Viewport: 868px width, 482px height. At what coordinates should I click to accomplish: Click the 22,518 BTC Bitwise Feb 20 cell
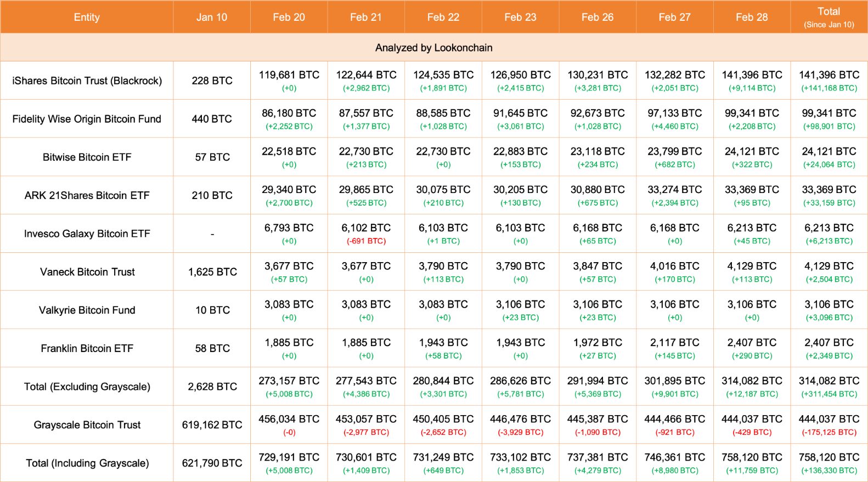click(289, 157)
